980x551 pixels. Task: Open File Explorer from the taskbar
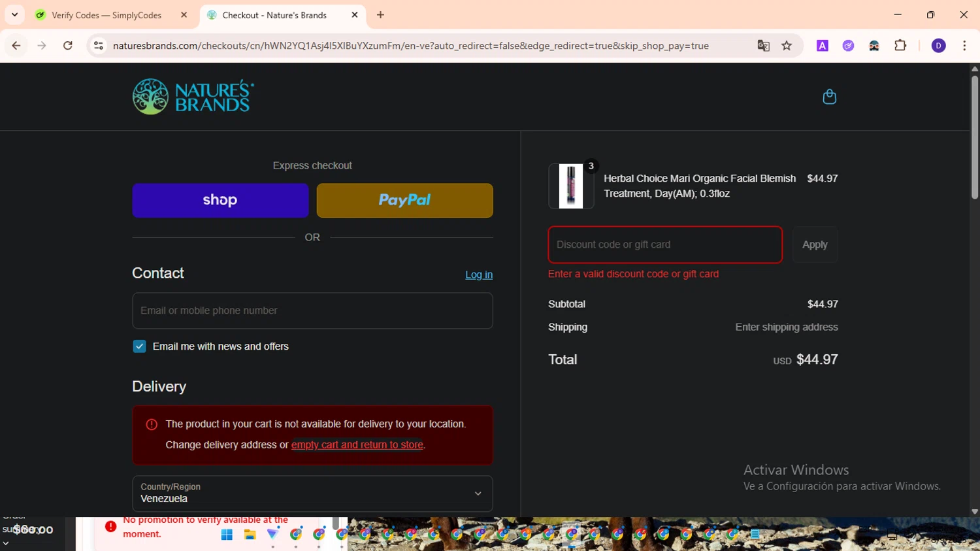(x=250, y=535)
